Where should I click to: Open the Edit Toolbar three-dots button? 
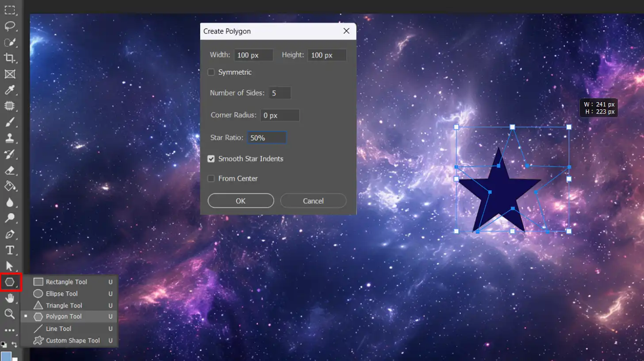(x=10, y=330)
